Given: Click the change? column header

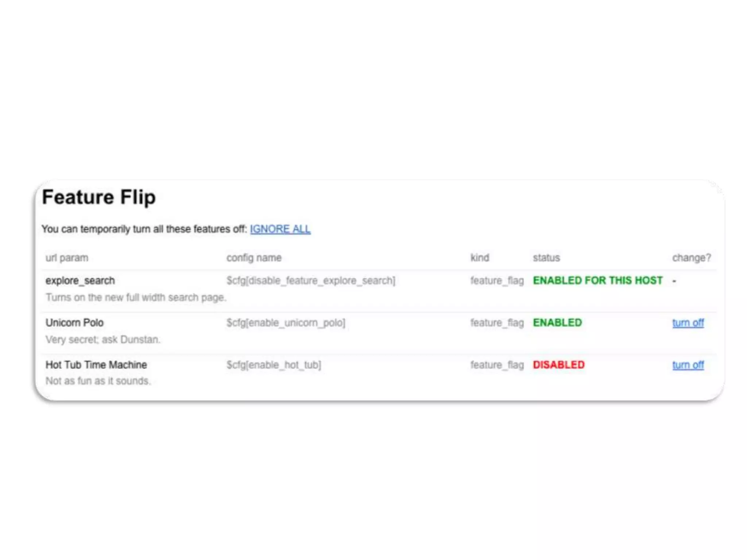Looking at the screenshot, I should coord(691,258).
